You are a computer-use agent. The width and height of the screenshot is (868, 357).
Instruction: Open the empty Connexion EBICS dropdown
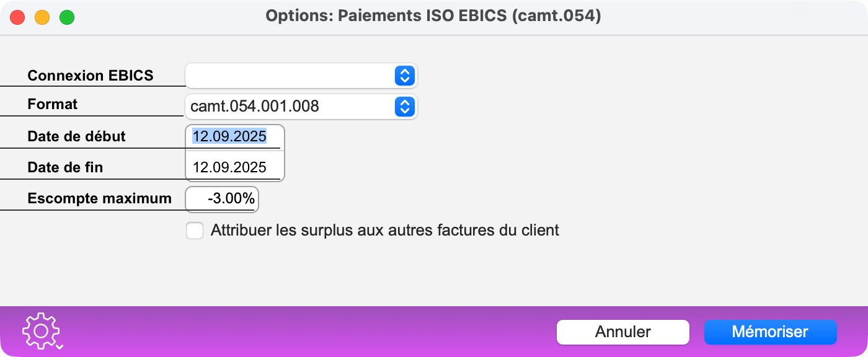pos(301,76)
